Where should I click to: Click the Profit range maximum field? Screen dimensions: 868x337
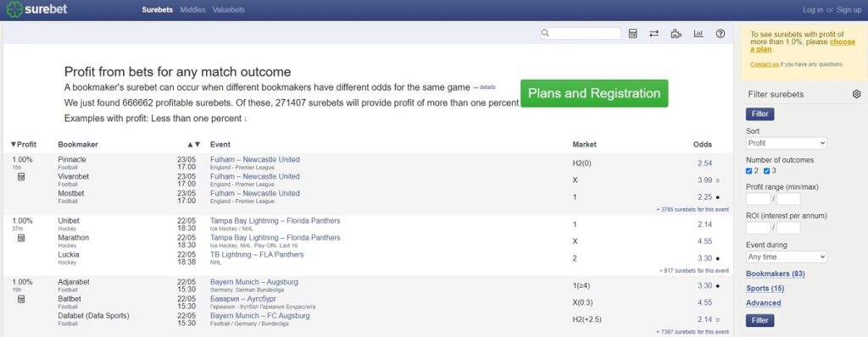[789, 199]
